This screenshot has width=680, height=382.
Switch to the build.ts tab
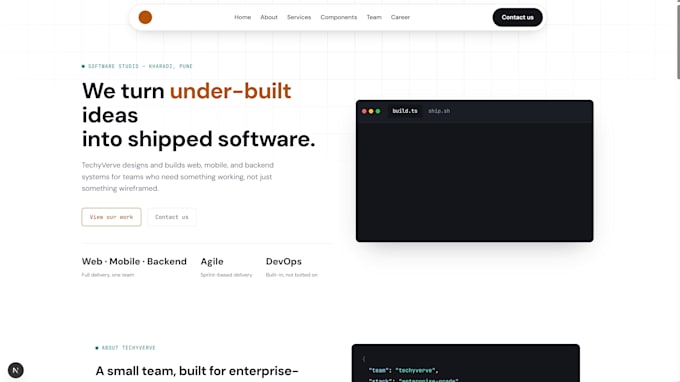405,111
